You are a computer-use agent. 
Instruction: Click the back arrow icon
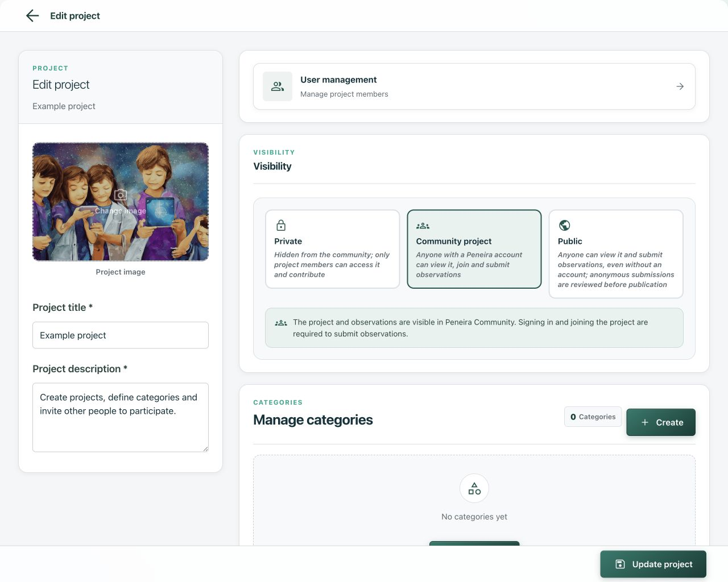point(32,16)
